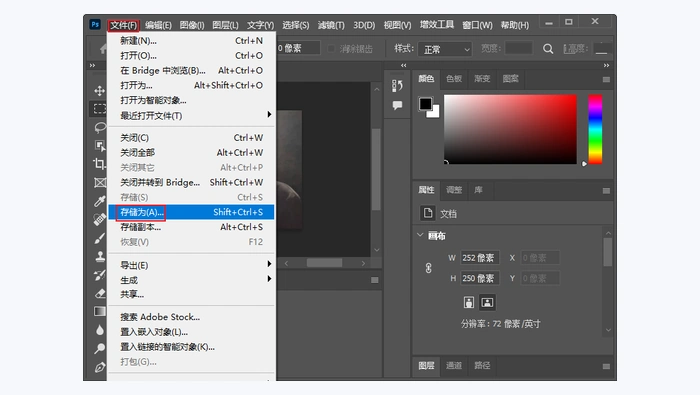Screen dimensions: 700x395
Task: Choose 在 Bridge 中浏览(B)... entry
Action: click(191, 71)
